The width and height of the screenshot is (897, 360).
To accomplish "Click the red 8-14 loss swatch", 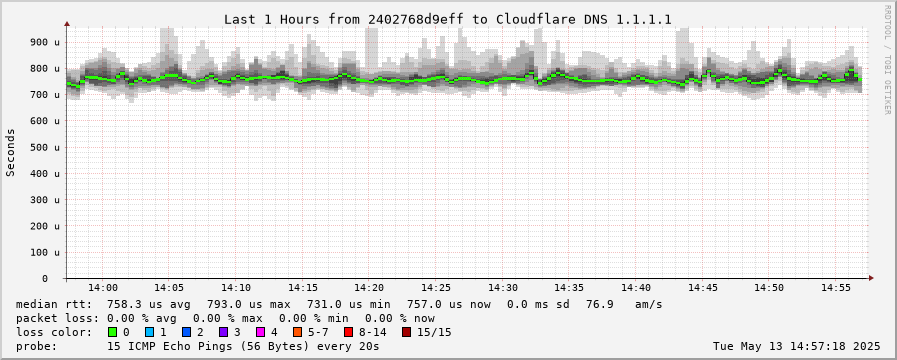I will click(348, 332).
